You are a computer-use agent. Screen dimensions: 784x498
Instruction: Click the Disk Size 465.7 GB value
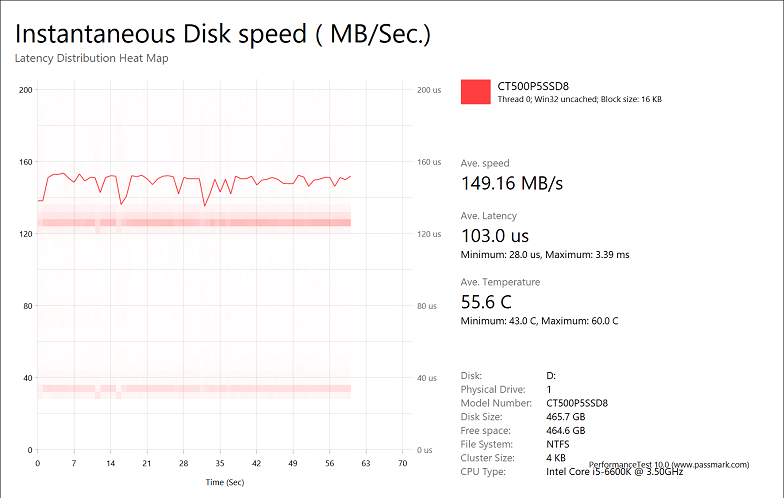565,417
